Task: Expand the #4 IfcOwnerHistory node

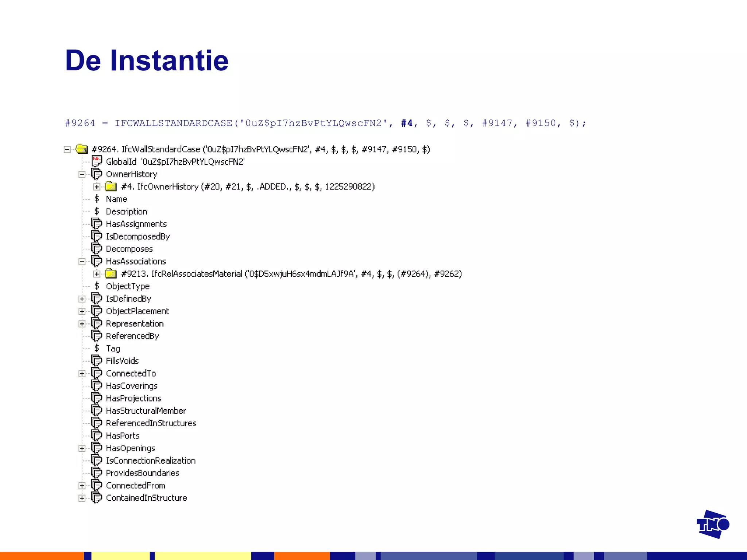Action: point(97,187)
